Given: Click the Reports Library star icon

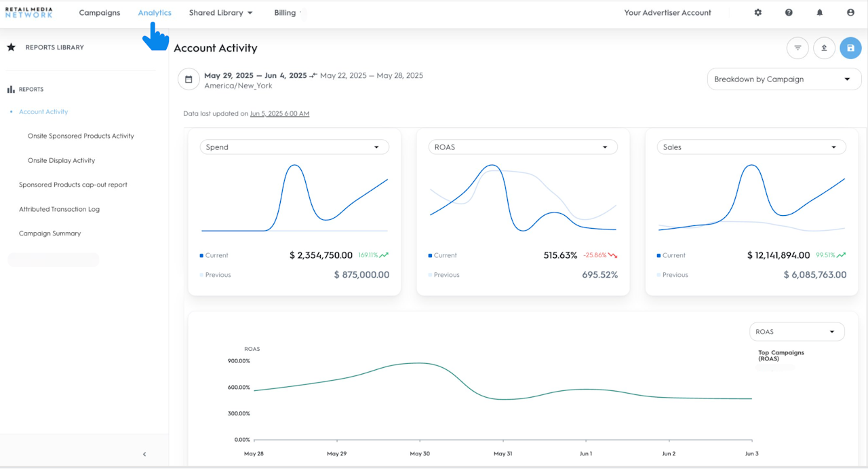Looking at the screenshot, I should tap(11, 48).
